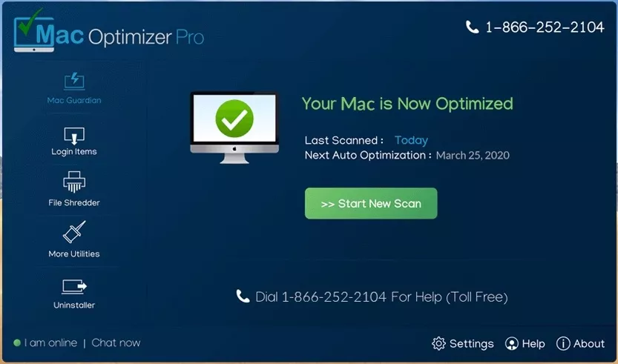The height and width of the screenshot is (364, 618).
Task: Open the Mac Guardian icon
Action: coord(74,81)
